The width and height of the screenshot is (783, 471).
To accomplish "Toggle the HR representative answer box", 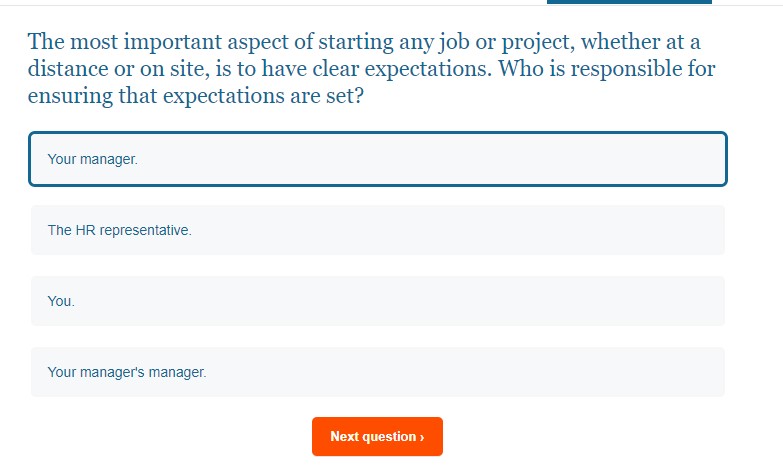I will [x=378, y=230].
